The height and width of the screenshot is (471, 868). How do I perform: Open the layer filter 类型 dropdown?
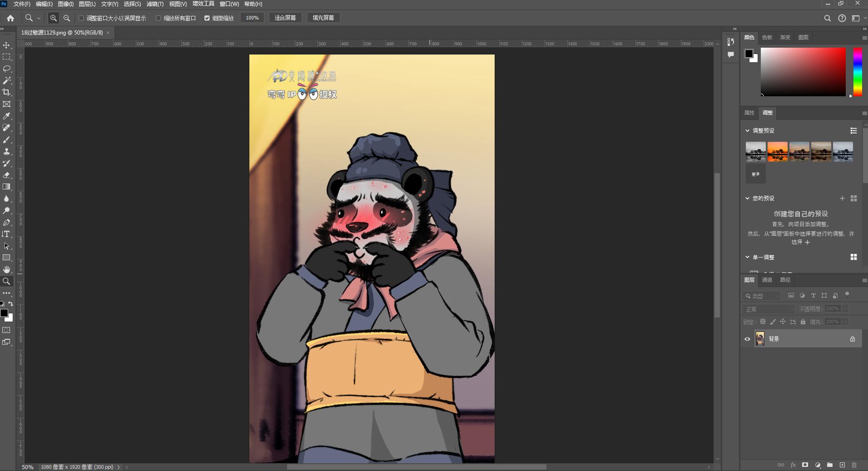[762, 296]
